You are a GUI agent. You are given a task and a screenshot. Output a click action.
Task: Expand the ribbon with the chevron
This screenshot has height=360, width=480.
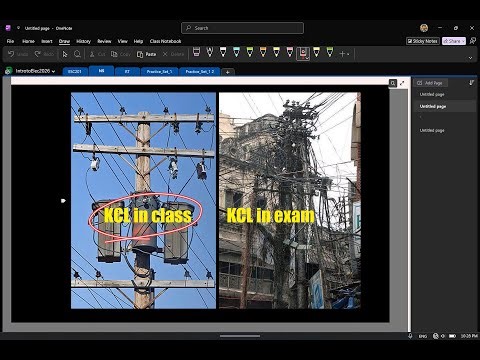pyautogui.click(x=470, y=58)
